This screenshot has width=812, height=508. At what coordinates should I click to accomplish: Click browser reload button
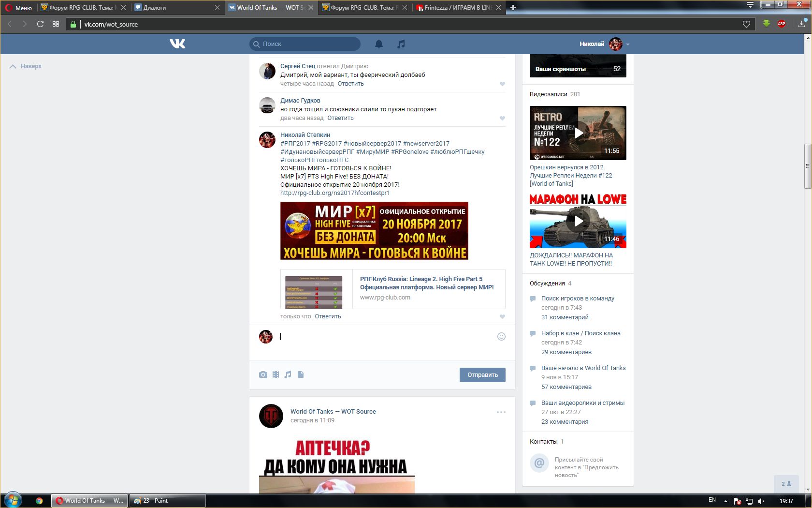[40, 24]
